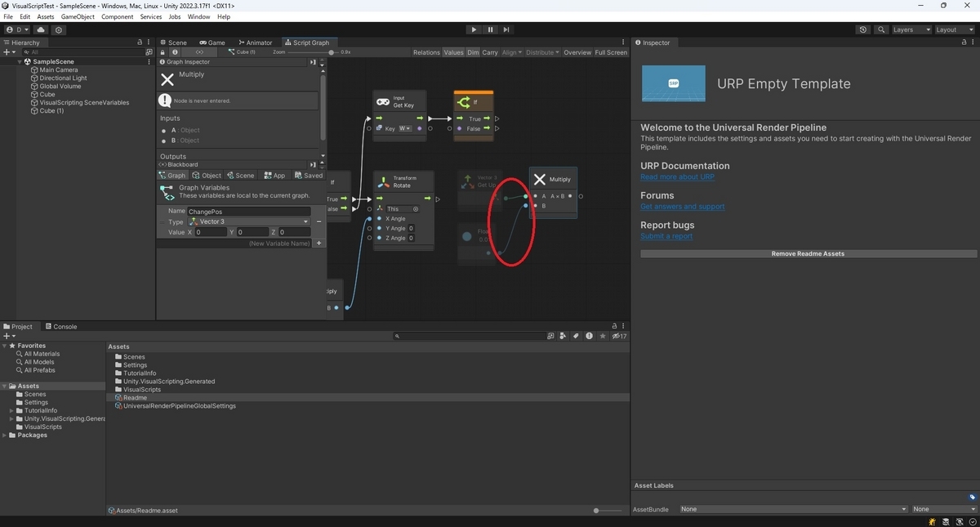
Task: Remove variable with the minus button
Action: tap(318, 221)
